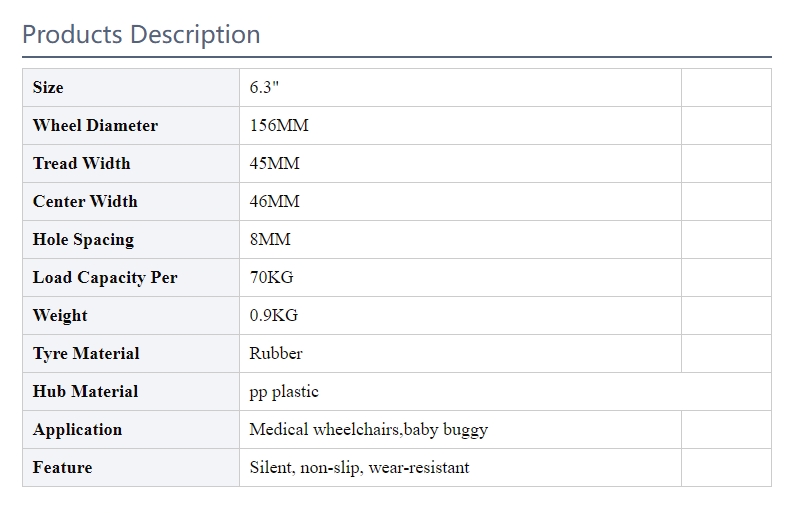Click the 6.3" size value
The height and width of the screenshot is (513, 807).
click(x=264, y=87)
